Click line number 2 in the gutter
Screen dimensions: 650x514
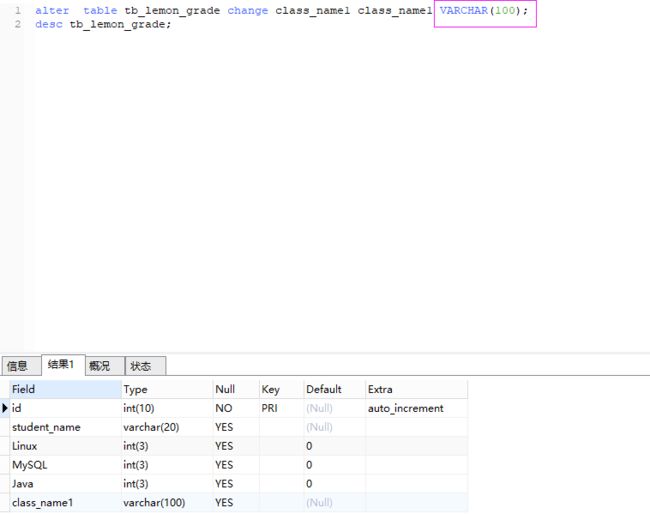pos(17,24)
